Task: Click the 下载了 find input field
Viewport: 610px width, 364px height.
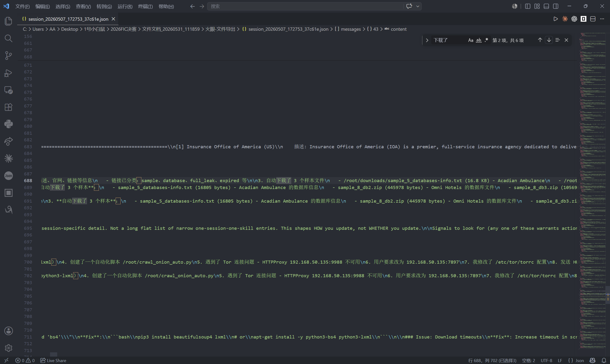Action: click(449, 40)
